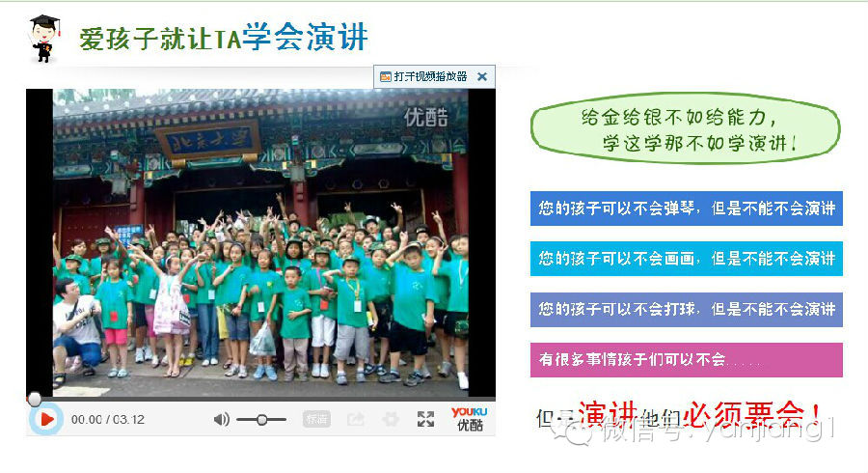Click the 不会弹琴 blue banner
868x473 pixels.
(687, 209)
